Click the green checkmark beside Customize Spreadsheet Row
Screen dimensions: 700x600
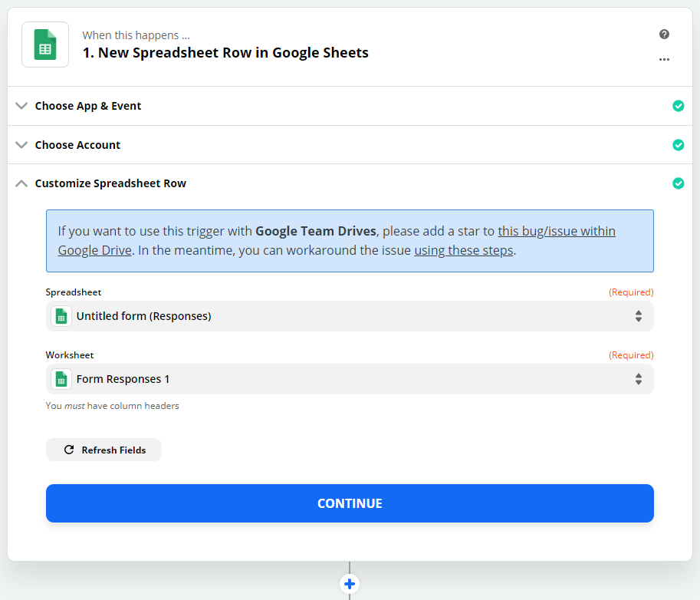[678, 183]
